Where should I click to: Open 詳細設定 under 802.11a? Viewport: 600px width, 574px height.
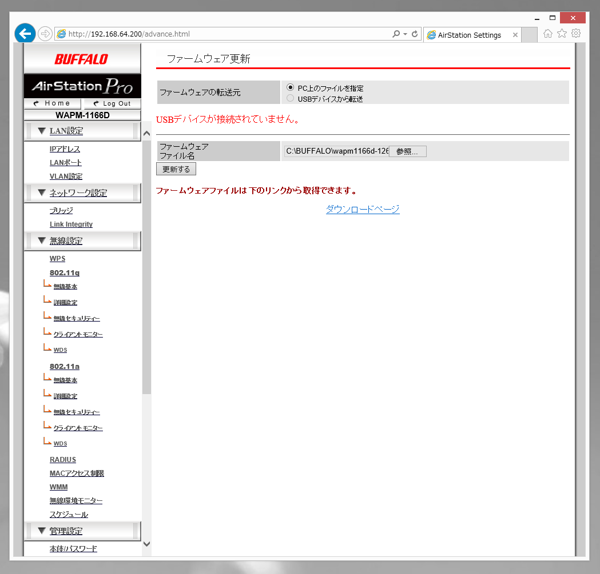(x=65, y=396)
